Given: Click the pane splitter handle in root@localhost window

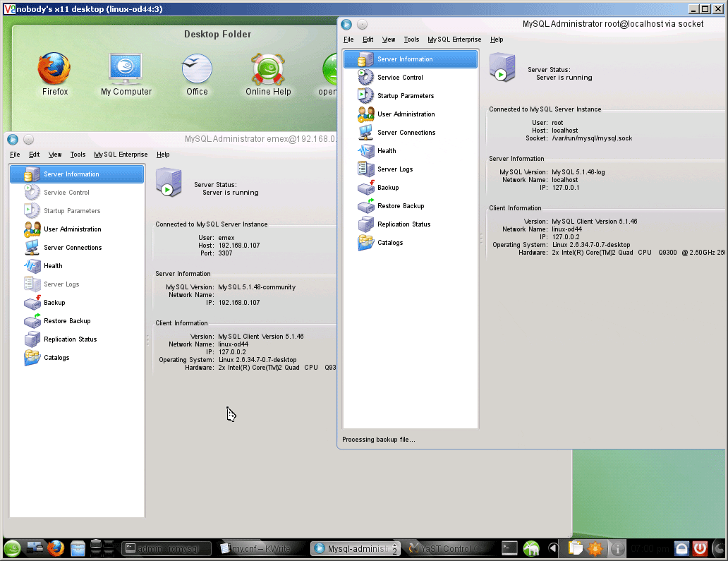Looking at the screenshot, I should pyautogui.click(x=481, y=239).
